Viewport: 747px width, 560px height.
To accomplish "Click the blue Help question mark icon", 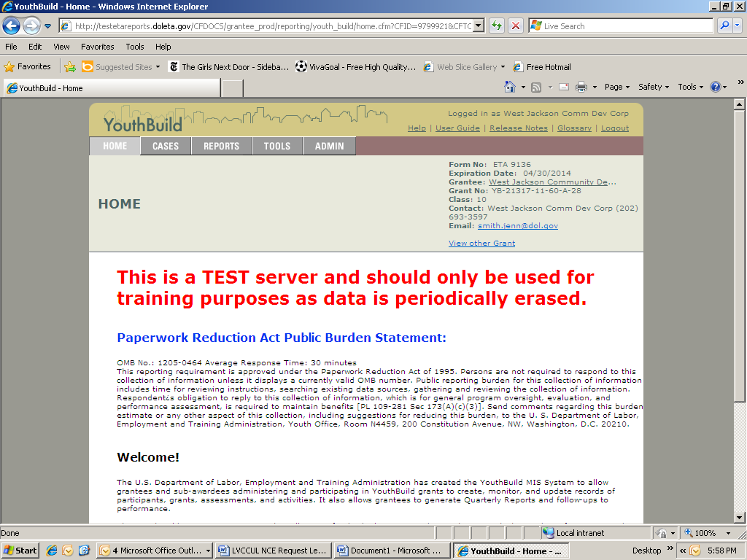I will 715,87.
